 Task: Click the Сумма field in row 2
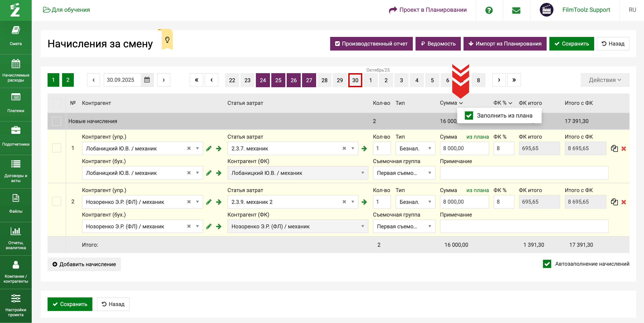[x=464, y=202]
